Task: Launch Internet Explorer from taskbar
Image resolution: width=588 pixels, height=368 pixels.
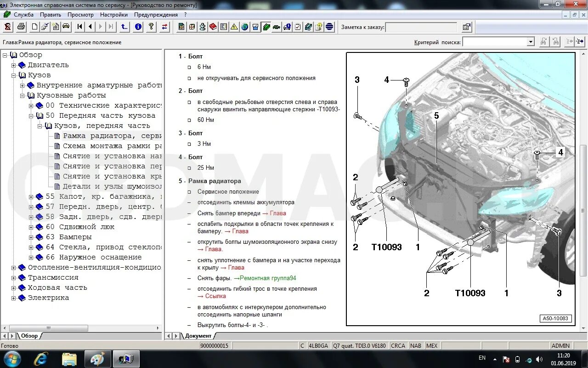Action: click(41, 359)
